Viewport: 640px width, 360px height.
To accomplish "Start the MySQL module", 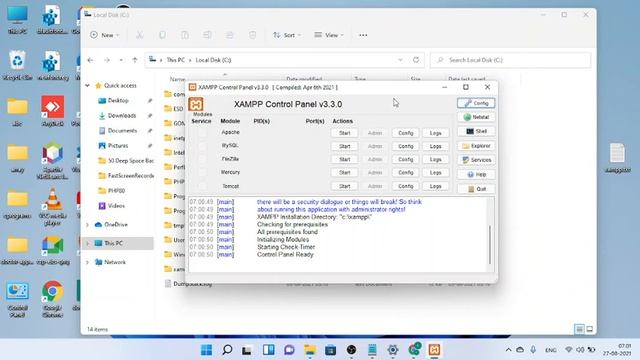I will [344, 146].
